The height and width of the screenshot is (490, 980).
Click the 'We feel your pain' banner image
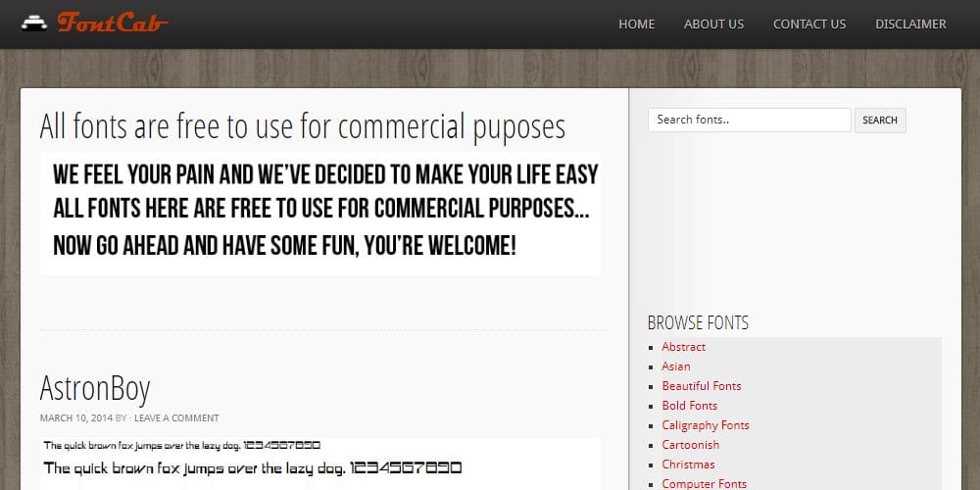pyautogui.click(x=320, y=214)
